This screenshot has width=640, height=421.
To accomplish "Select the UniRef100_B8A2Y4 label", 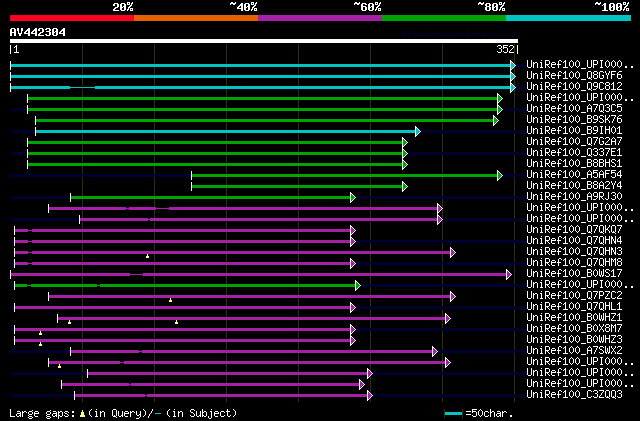I will coord(574,186).
